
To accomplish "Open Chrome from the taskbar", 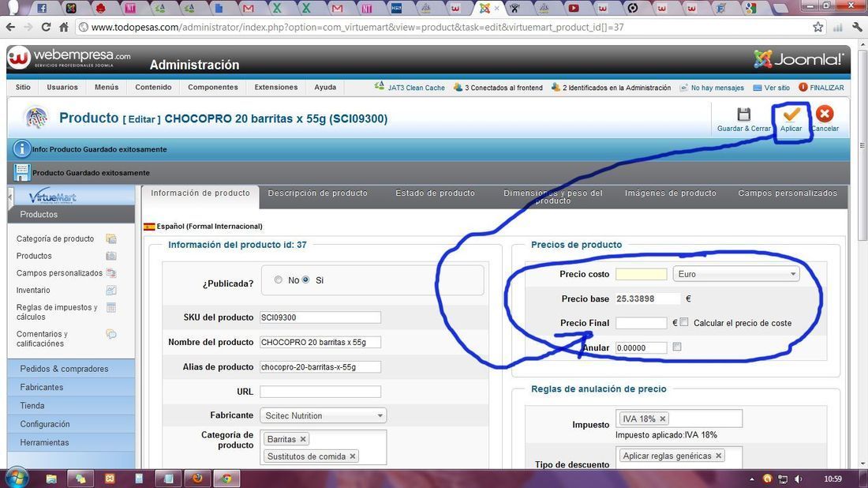I will [226, 478].
